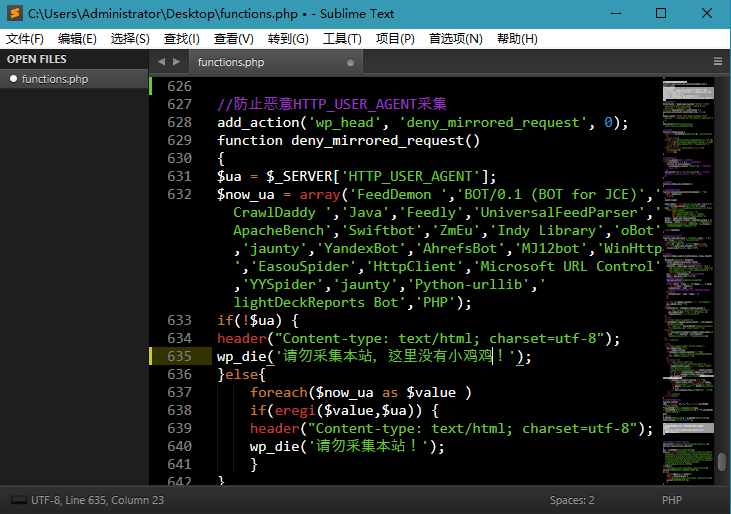Open the 查找(I) menu
The image size is (731, 514).
181,39
